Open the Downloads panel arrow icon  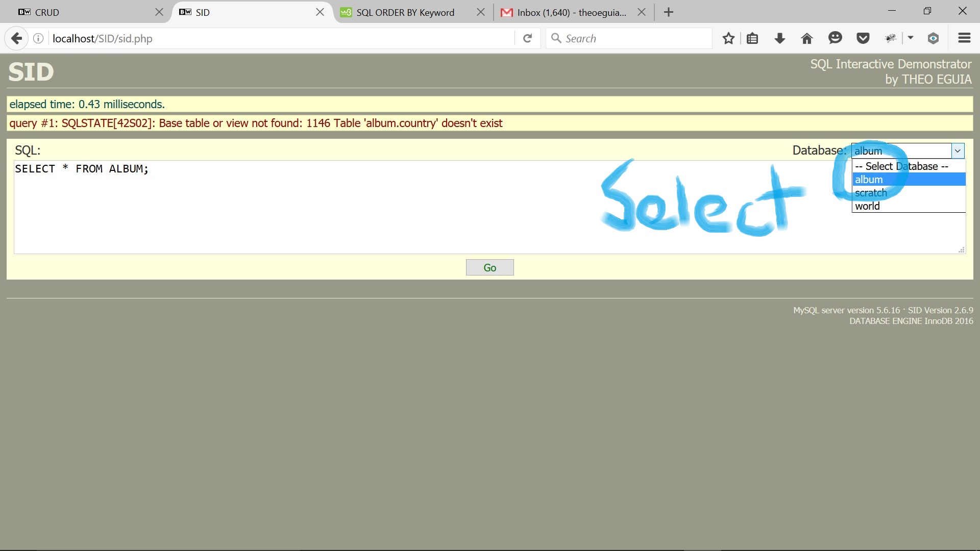pyautogui.click(x=779, y=38)
